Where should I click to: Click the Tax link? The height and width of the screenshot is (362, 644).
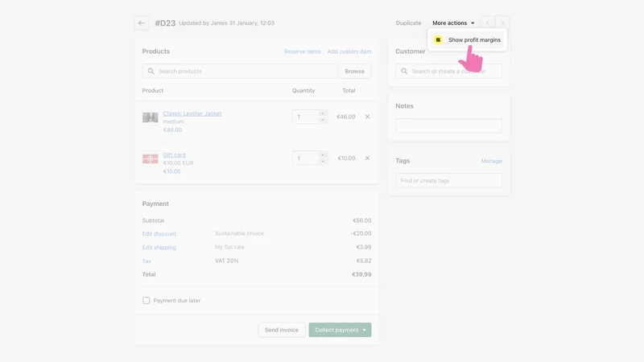click(147, 261)
